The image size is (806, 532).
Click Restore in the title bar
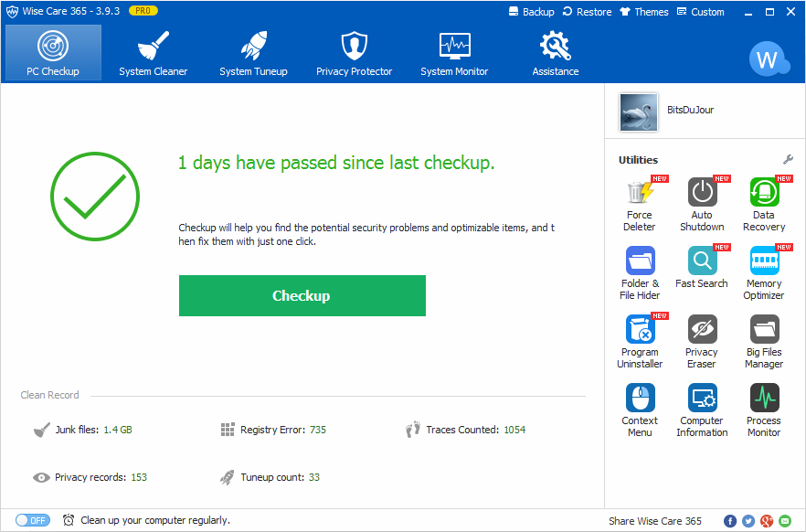tap(587, 12)
